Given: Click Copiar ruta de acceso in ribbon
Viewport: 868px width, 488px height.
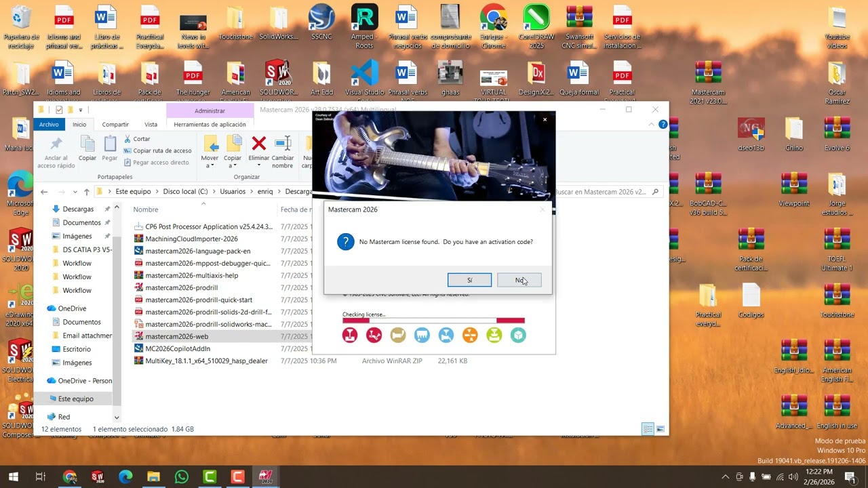Looking at the screenshot, I should (x=157, y=150).
